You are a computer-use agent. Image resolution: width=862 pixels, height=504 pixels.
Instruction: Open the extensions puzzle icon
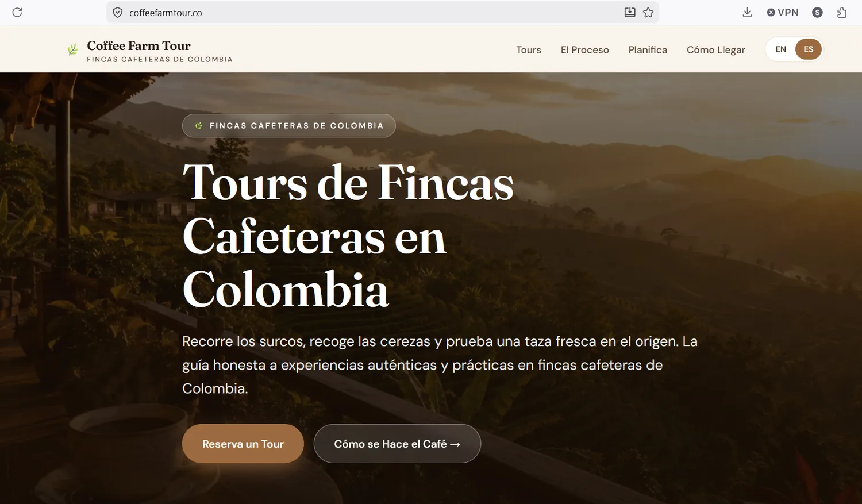(842, 12)
